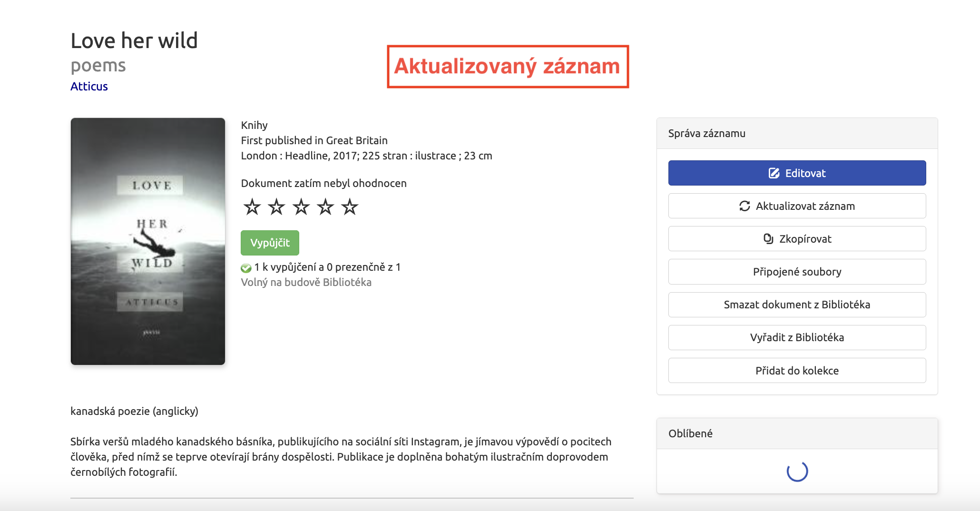Screen dimensions: 980x511
Task: Click Vyřadit z Bibliotéka
Action: coord(797,337)
